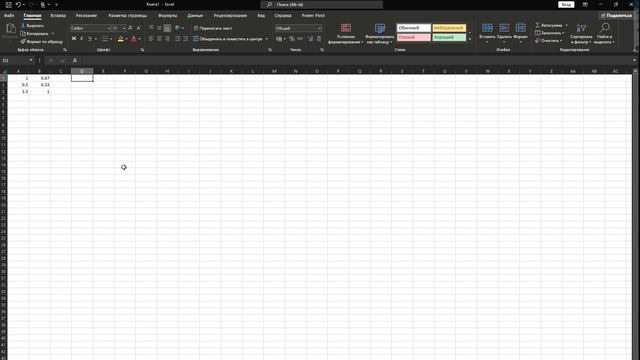Expand the formula bar

(634, 60)
